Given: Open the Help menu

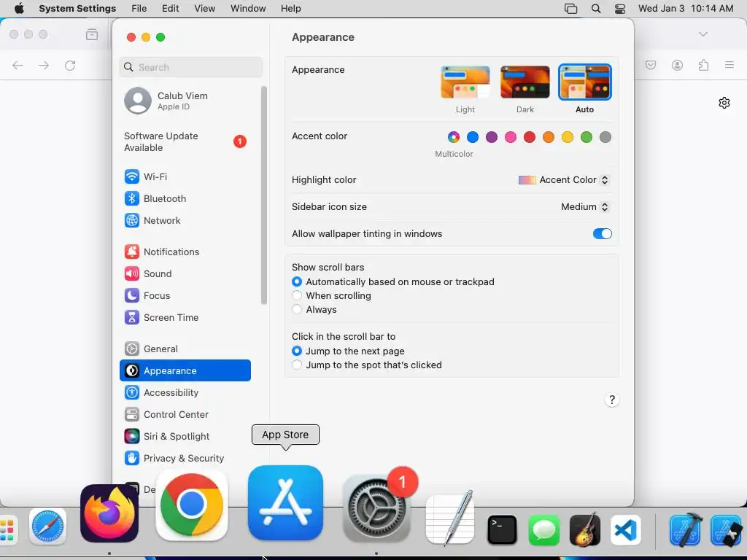Looking at the screenshot, I should click(290, 9).
